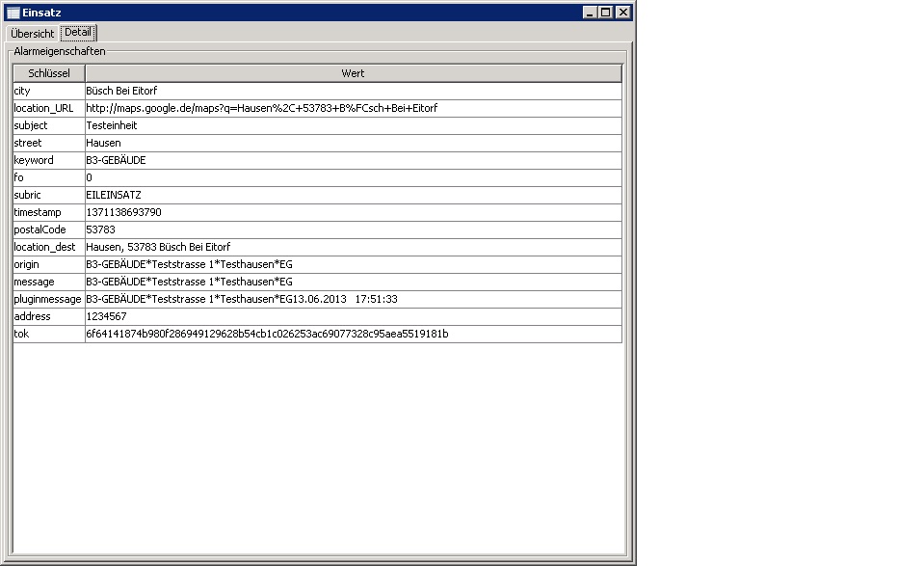Viewport: 924px width, 566px height.
Task: Click the Schlüssel column header
Action: tap(49, 73)
